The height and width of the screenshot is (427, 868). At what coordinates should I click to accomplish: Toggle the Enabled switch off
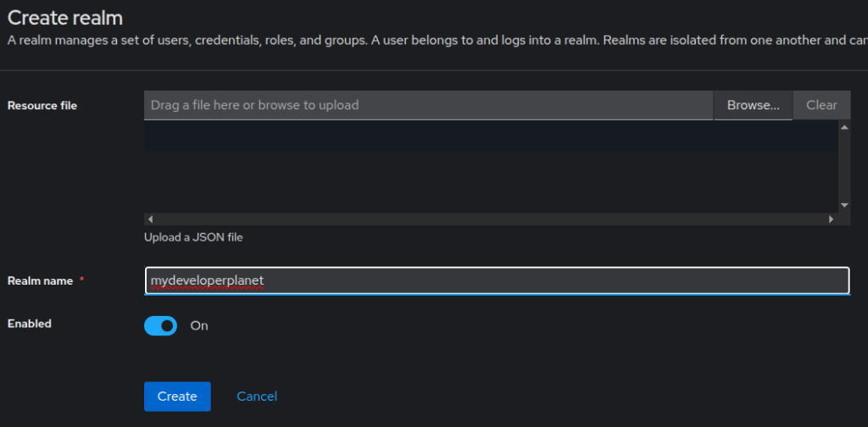coord(160,326)
